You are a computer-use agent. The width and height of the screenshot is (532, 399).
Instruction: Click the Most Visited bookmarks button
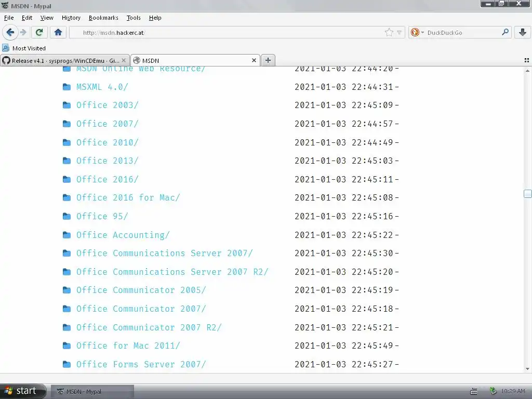click(24, 48)
